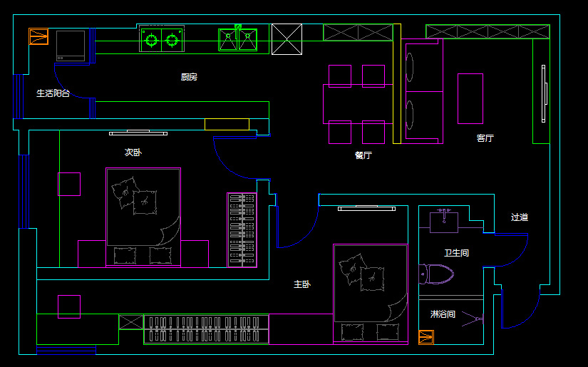
Task: Select the 生活阳台 balcony label
Action: tap(53, 93)
